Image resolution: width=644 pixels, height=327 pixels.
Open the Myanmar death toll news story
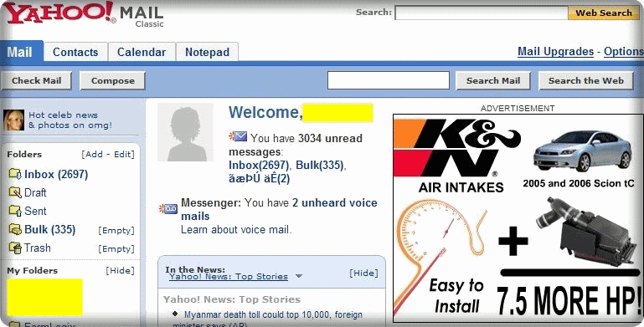[x=267, y=319]
